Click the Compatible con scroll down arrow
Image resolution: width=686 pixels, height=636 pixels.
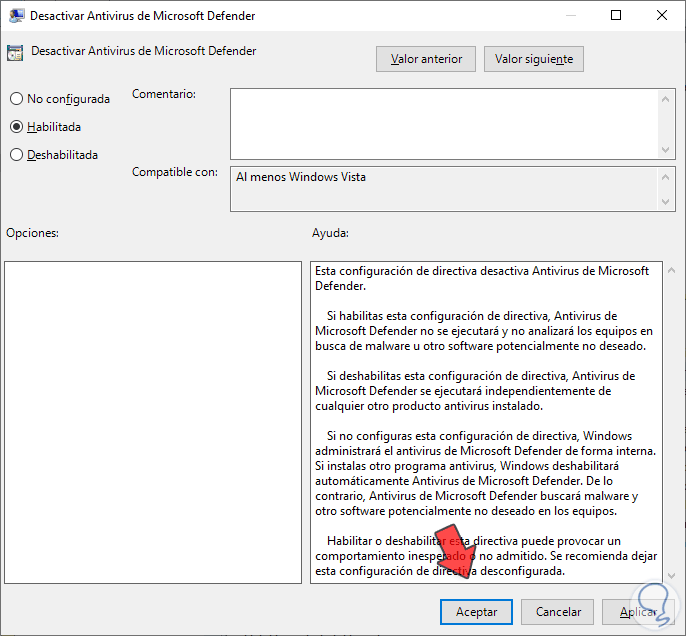click(x=665, y=202)
